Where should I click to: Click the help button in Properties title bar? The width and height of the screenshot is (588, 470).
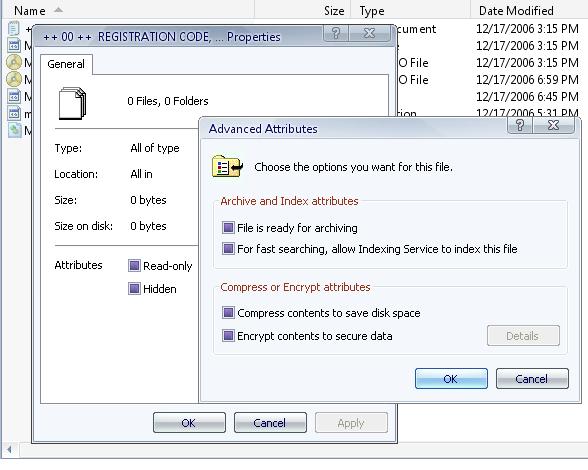click(336, 33)
